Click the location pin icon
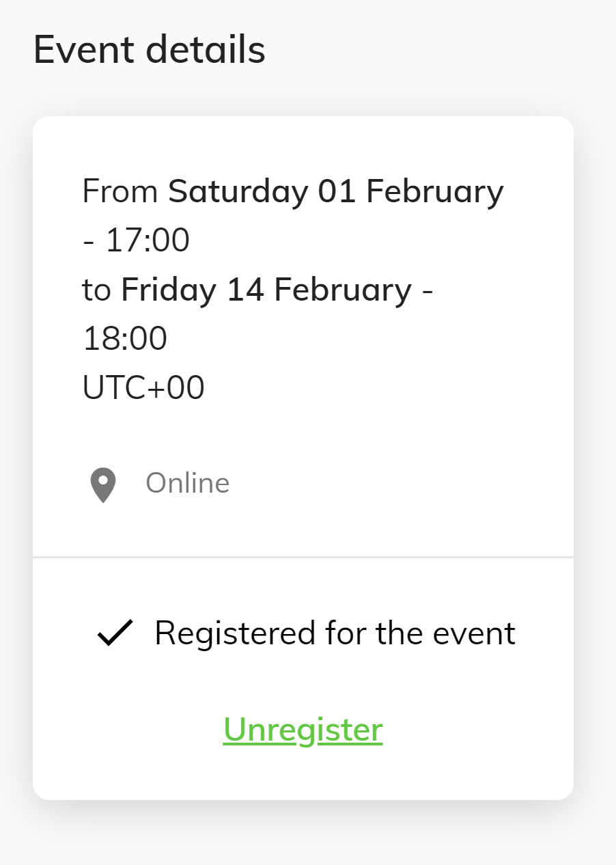The image size is (616, 865). 103,485
